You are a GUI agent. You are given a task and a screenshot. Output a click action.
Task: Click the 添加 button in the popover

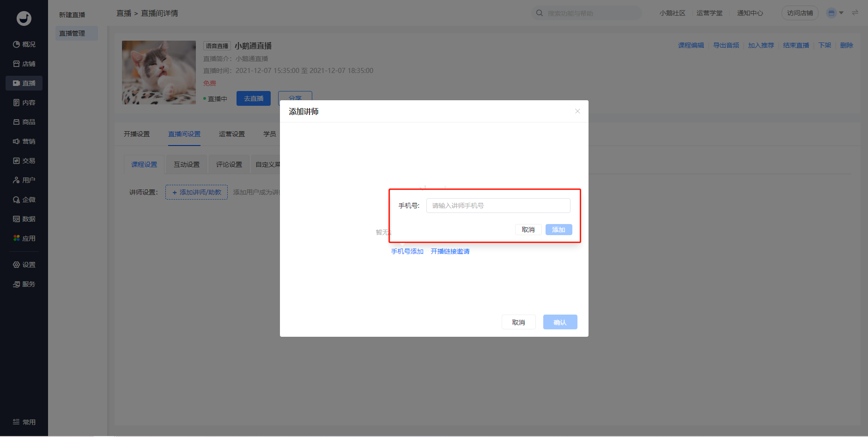click(558, 230)
